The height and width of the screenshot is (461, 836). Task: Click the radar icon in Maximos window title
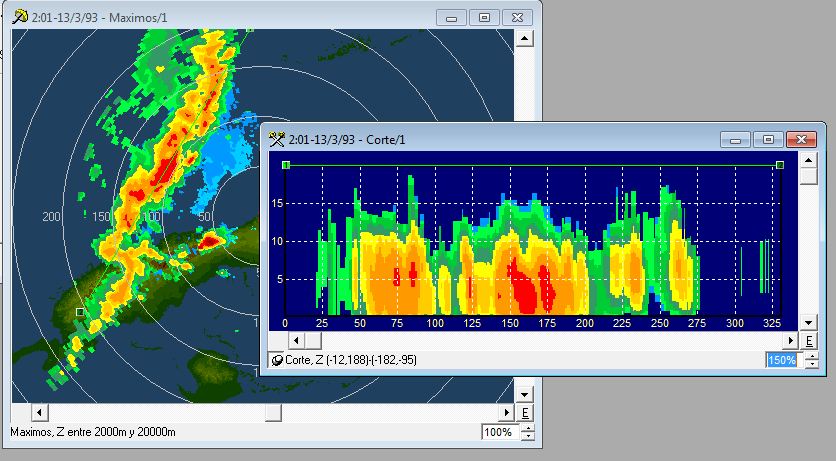coord(20,17)
